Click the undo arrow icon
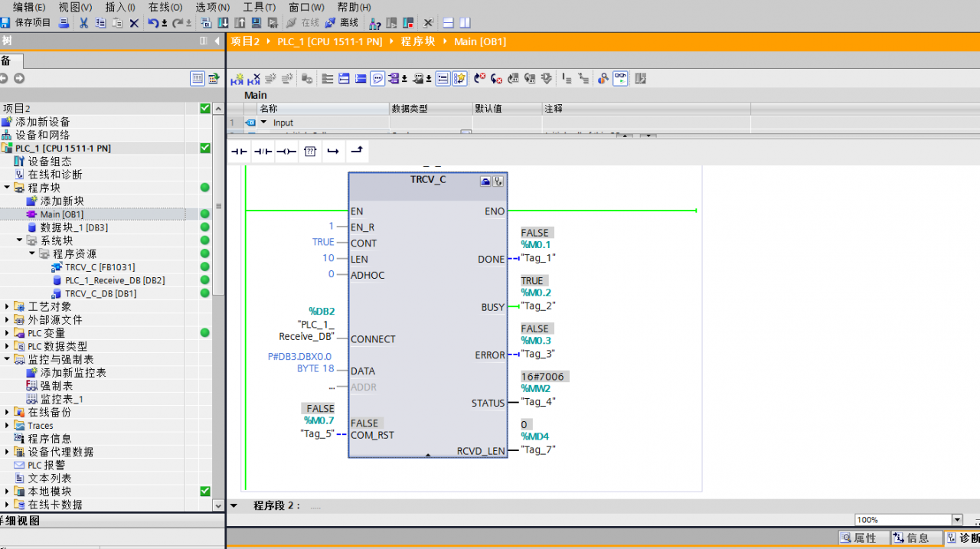 coord(153,23)
